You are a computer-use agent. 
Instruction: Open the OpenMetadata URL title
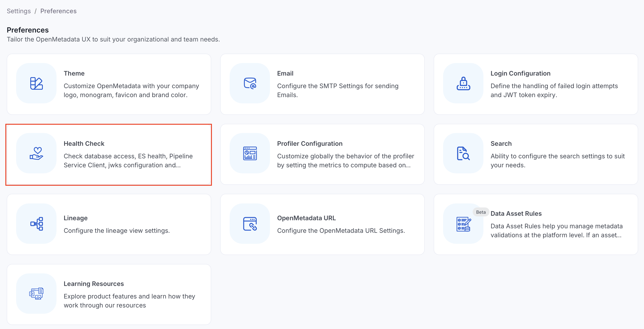(x=307, y=218)
